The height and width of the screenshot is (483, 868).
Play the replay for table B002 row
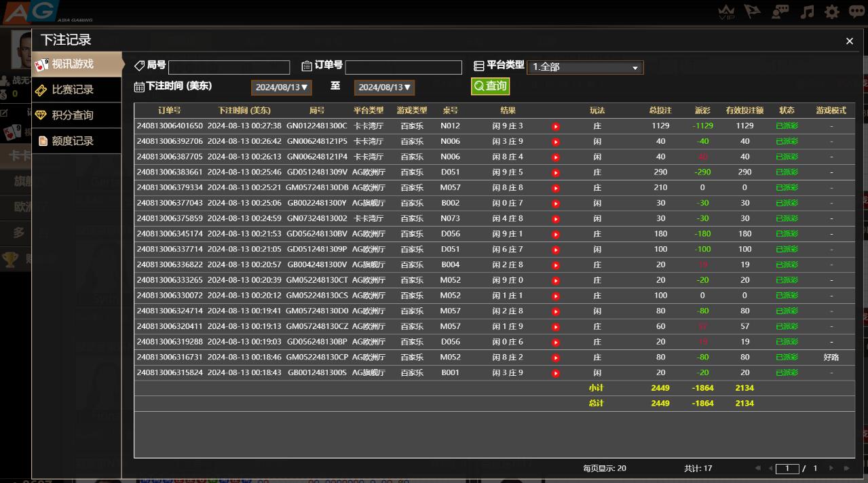pos(556,204)
